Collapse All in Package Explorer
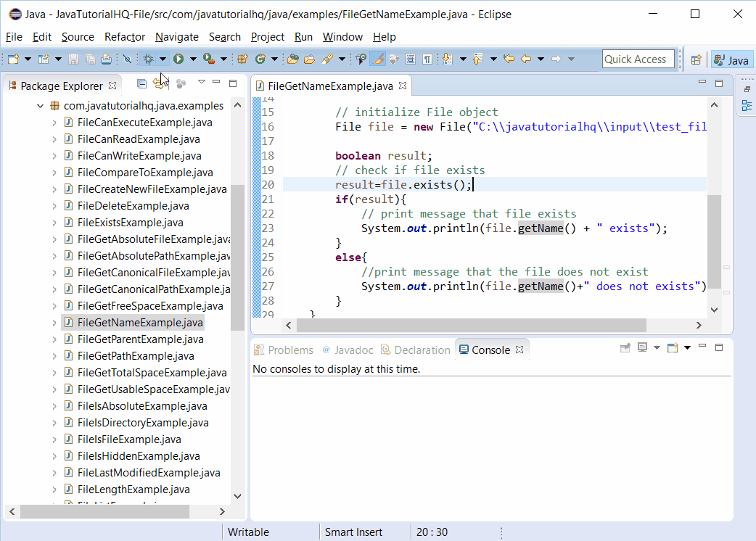756x541 pixels. tap(141, 84)
